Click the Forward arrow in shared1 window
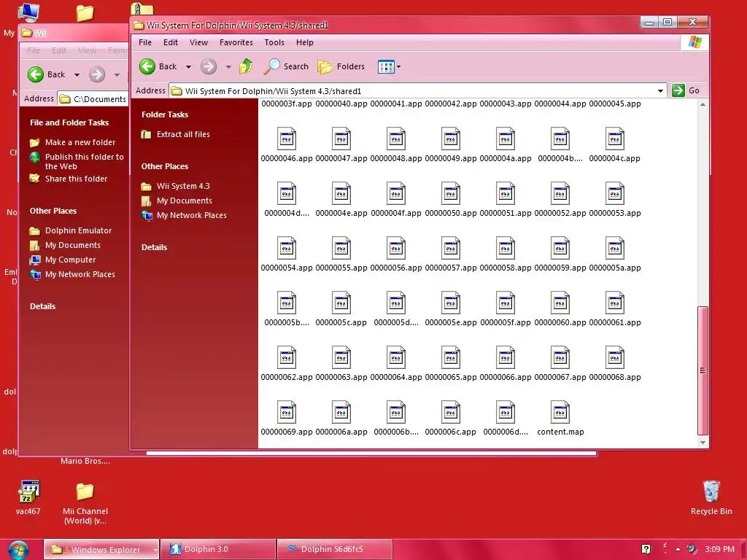 pos(208,66)
